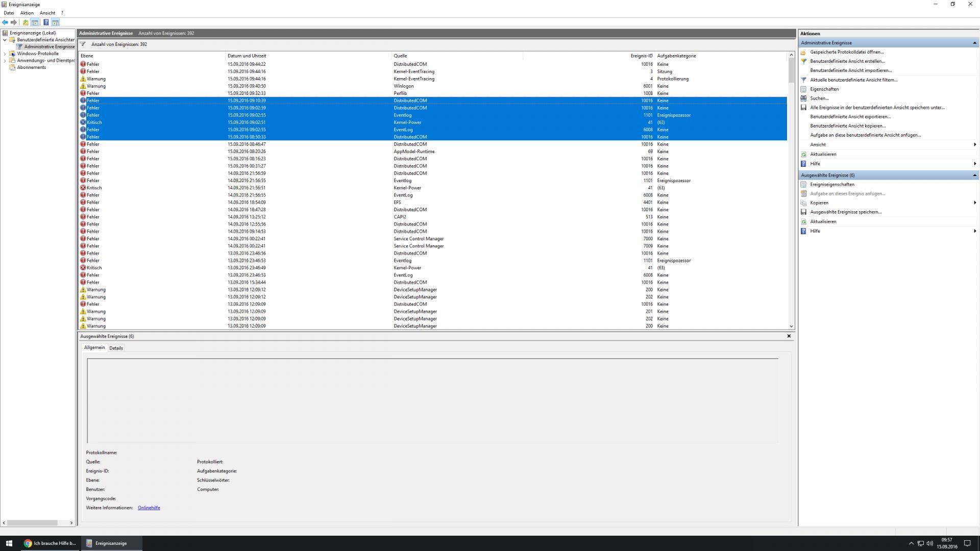Image resolution: width=980 pixels, height=551 pixels.
Task: Click the disk icon for Alle Ereignisse speichern unter
Action: [x=803, y=108]
